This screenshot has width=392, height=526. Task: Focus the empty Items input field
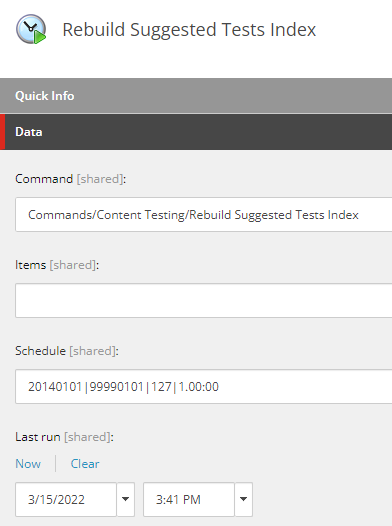(204, 301)
